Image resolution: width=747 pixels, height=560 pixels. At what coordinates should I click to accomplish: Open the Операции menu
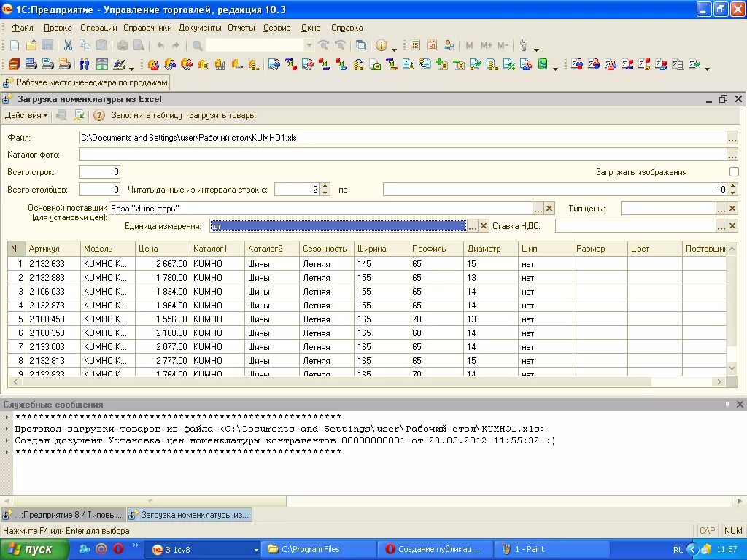pos(98,28)
